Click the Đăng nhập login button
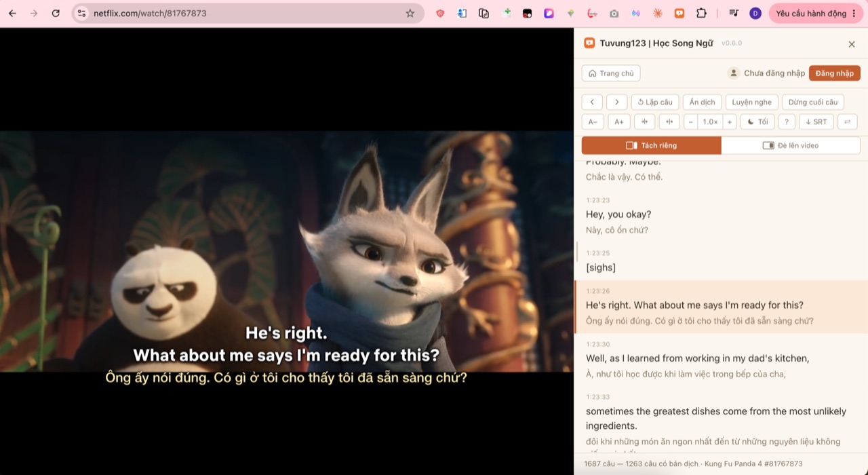 834,73
